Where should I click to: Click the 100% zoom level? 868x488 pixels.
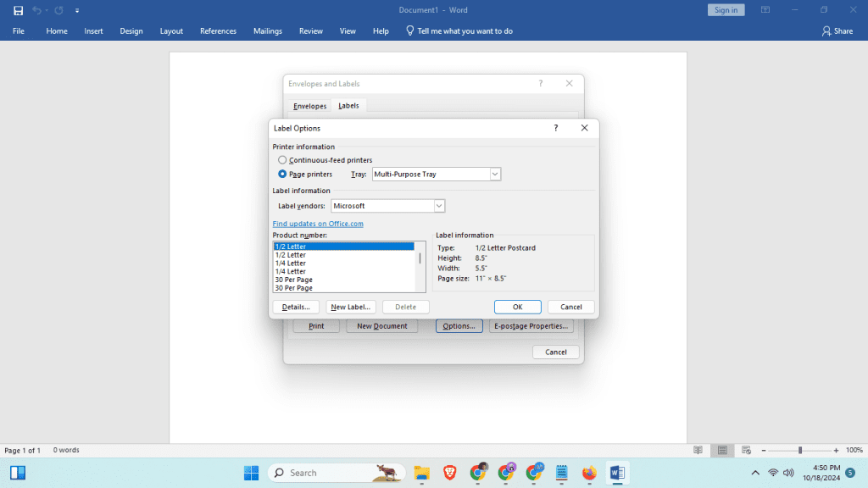[854, 451]
